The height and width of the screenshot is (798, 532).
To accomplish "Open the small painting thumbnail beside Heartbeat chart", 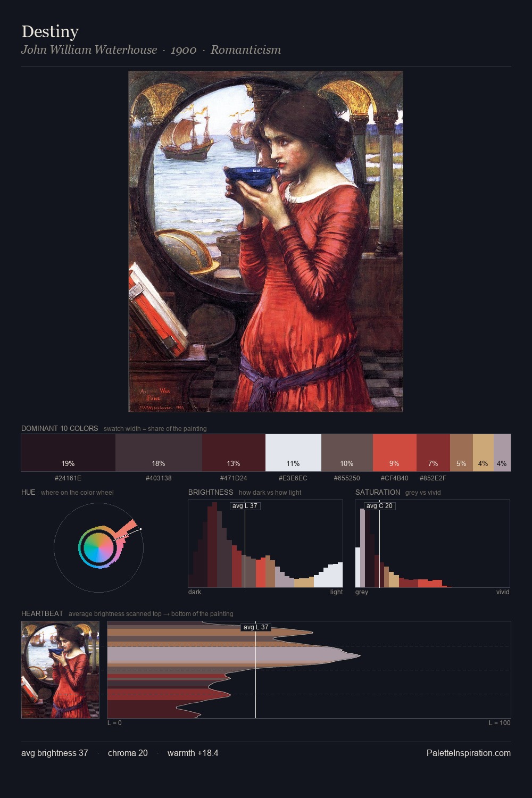I will tap(60, 670).
